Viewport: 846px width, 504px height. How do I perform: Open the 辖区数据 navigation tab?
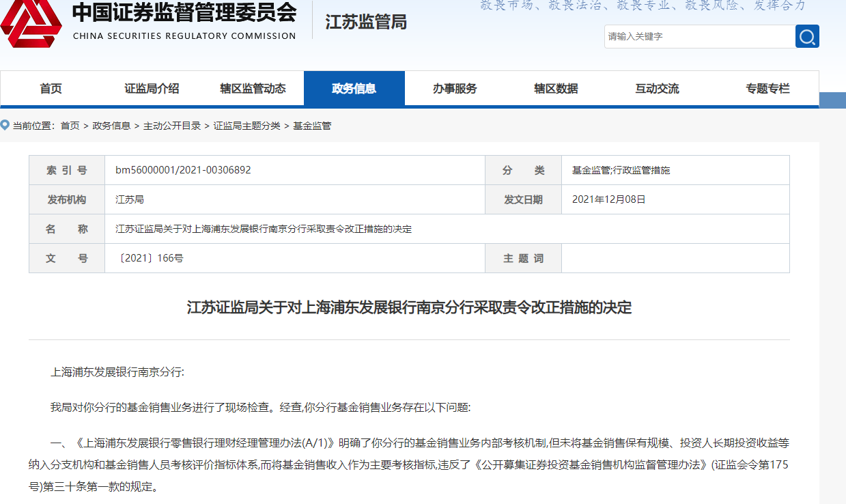pyautogui.click(x=556, y=89)
